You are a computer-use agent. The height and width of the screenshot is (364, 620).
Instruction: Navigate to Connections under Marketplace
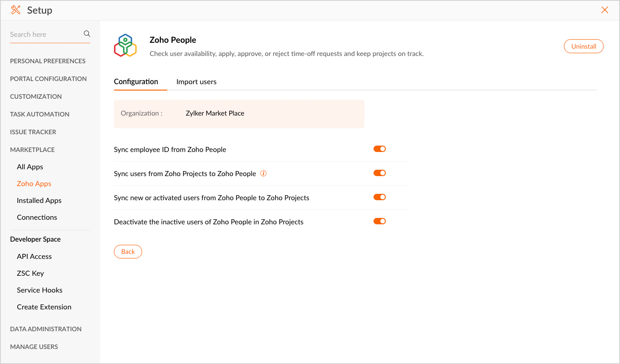(37, 217)
